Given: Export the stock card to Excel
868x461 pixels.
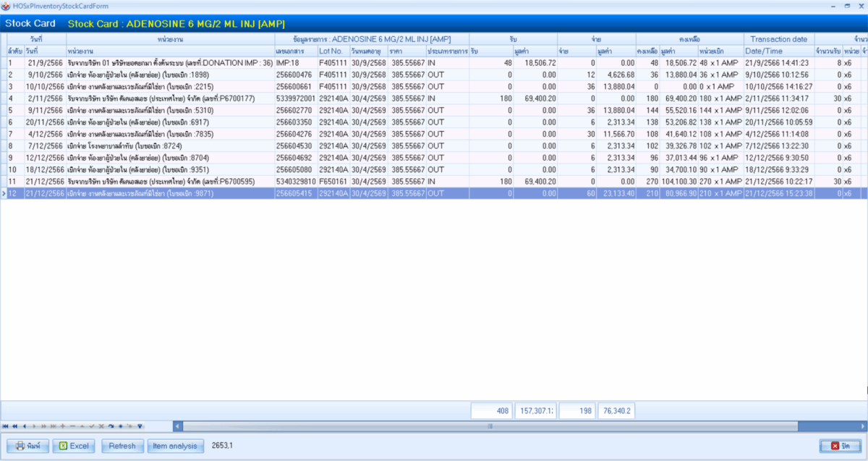Looking at the screenshot, I should pos(74,446).
